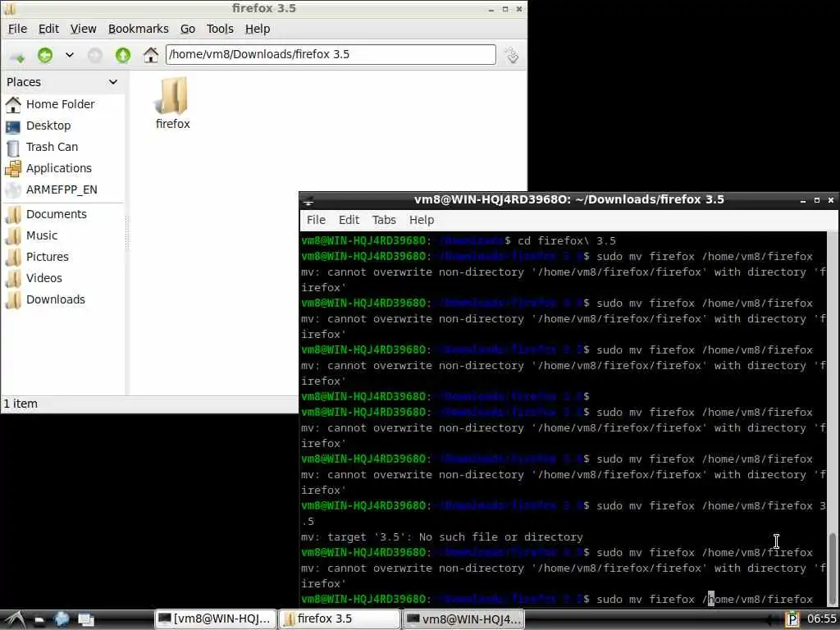Go up to parent folder with green up arrow
The width and height of the screenshot is (840, 630).
point(123,55)
